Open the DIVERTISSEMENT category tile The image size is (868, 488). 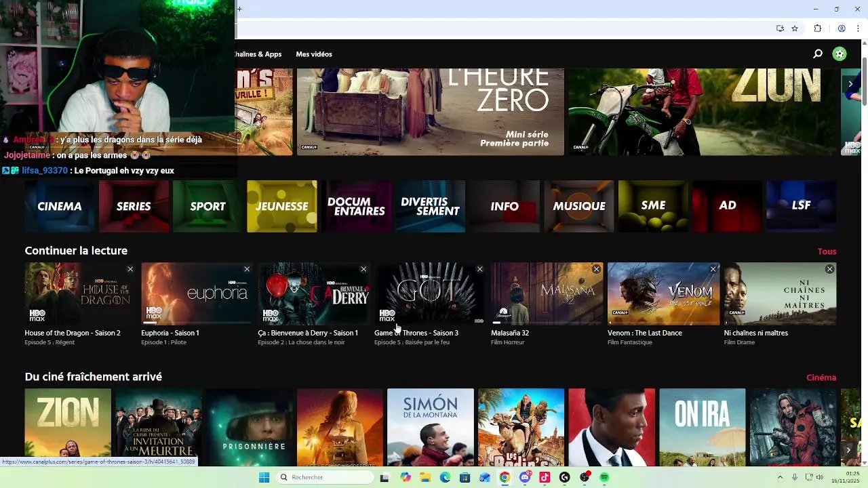tap(430, 206)
